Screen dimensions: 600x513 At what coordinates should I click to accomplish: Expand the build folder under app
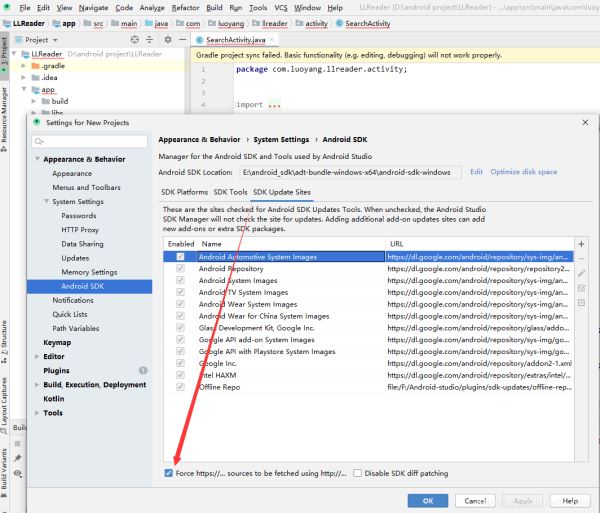(x=34, y=101)
